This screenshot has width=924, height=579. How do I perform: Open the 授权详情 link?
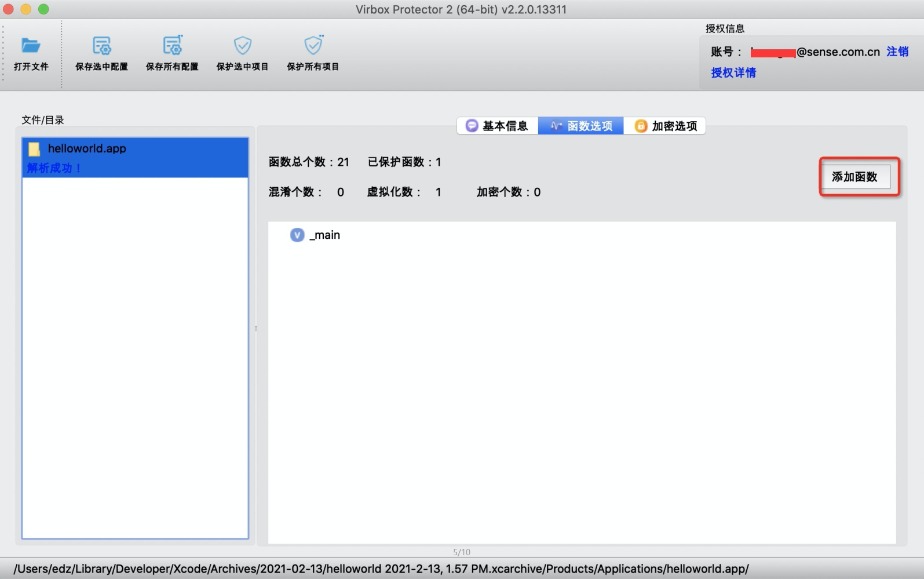(733, 72)
